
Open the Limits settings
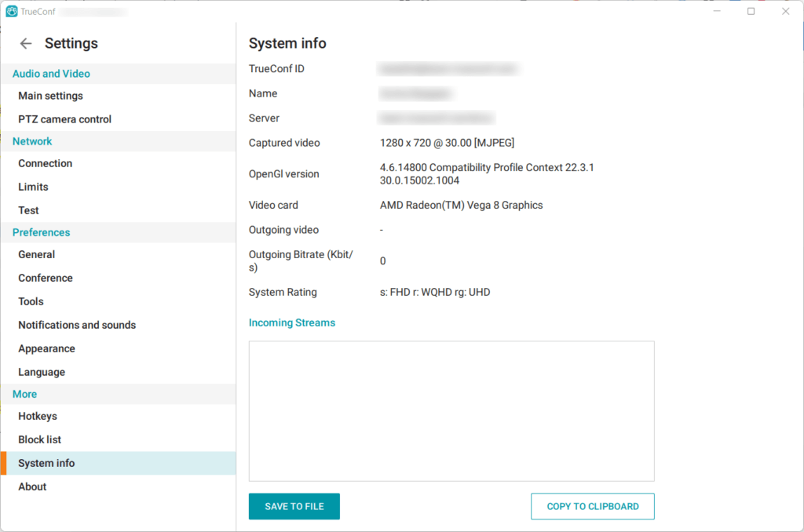33,187
